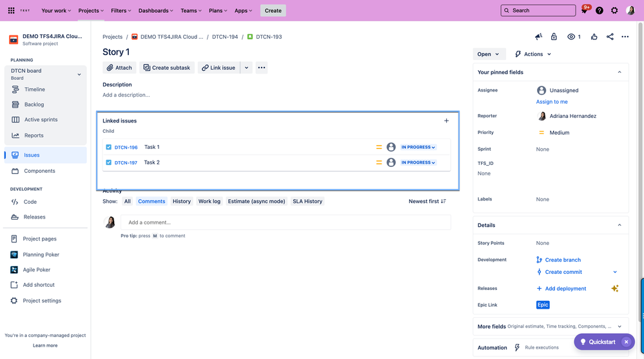
Task: Open the Apps menu
Action: (243, 11)
